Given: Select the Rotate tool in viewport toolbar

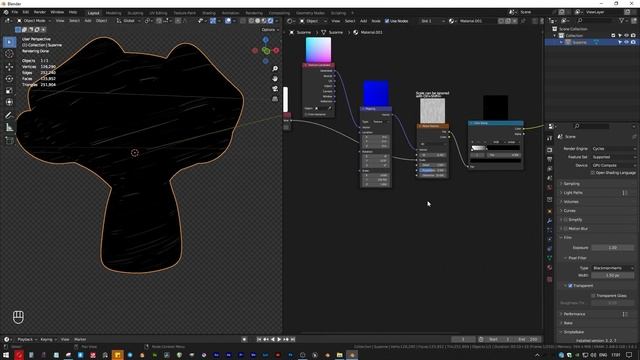Looking at the screenshot, I should pos(9,78).
